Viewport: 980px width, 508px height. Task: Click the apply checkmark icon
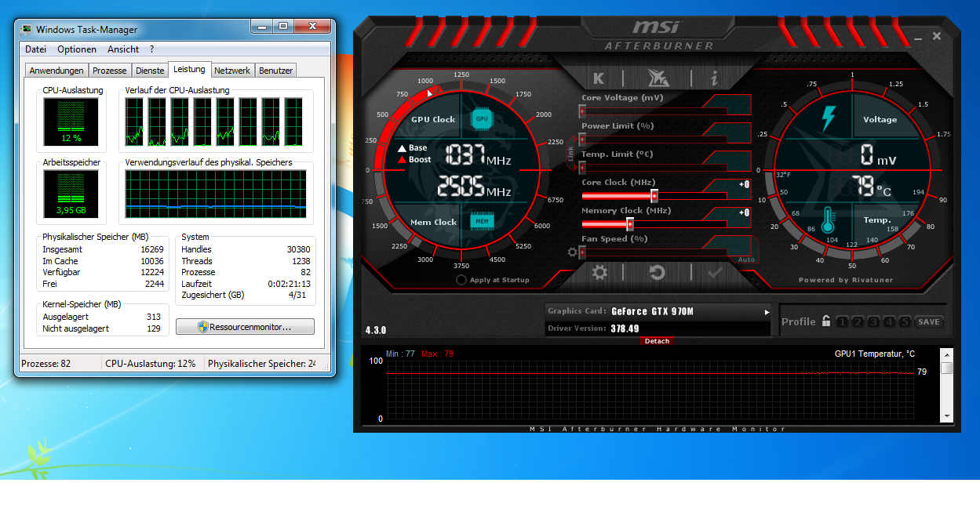pos(715,272)
